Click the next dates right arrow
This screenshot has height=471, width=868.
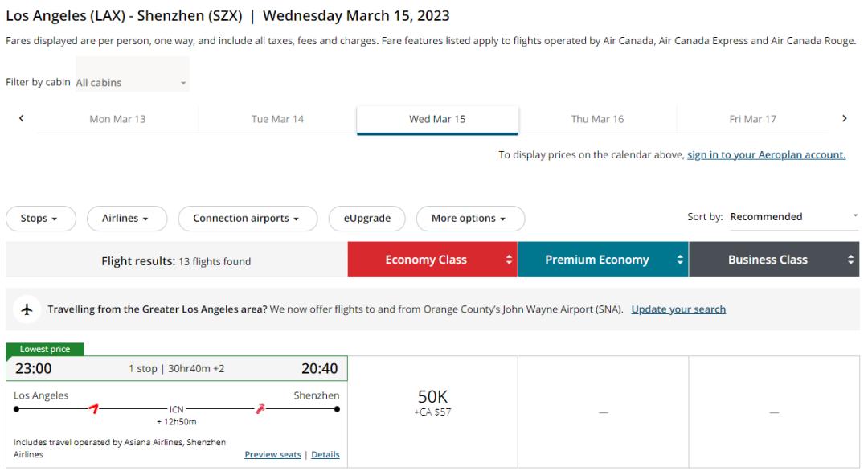click(x=844, y=118)
